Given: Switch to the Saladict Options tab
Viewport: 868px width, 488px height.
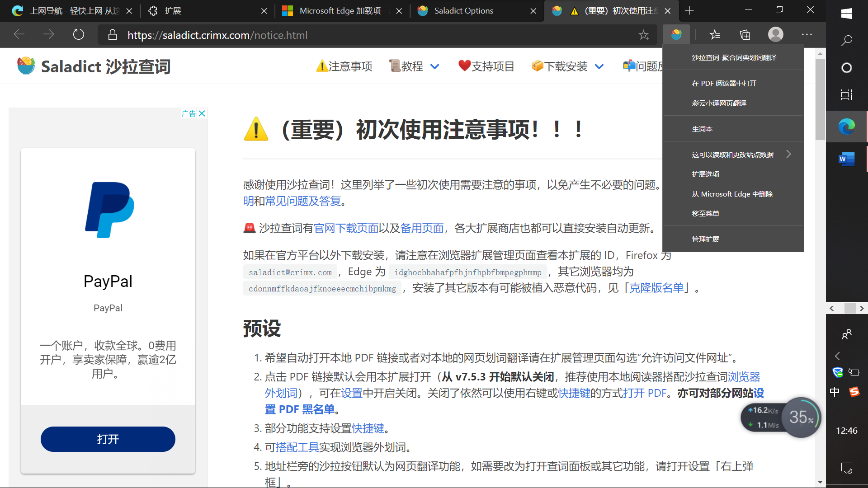Looking at the screenshot, I should click(463, 11).
